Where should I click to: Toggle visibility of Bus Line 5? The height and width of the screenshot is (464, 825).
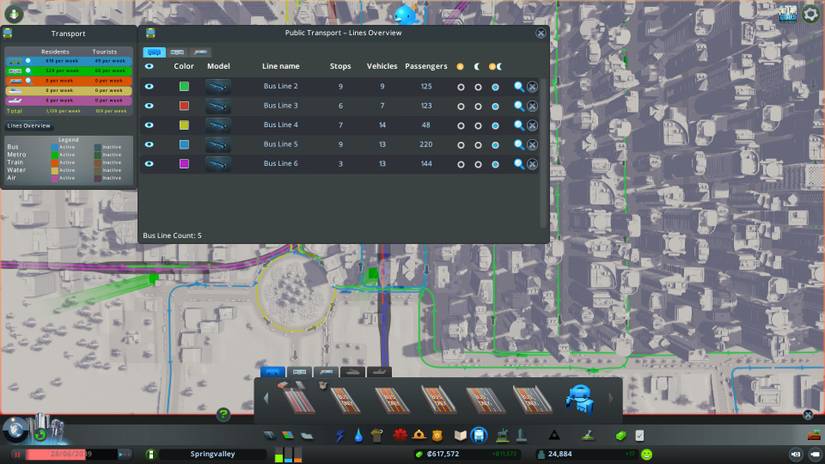point(149,144)
